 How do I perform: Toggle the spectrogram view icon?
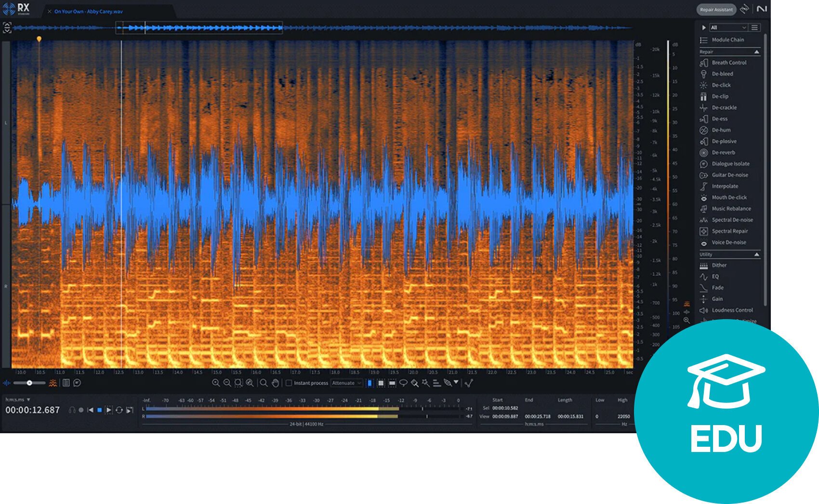tap(53, 383)
